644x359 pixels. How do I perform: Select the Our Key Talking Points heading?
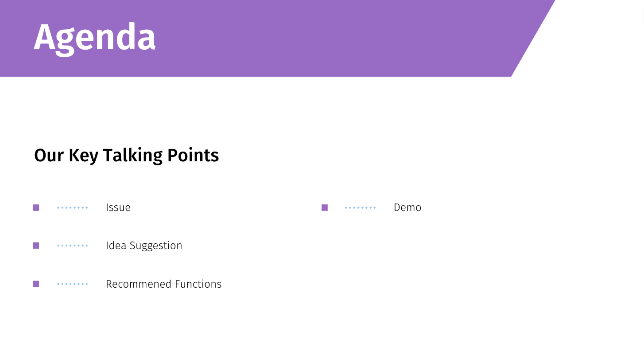126,156
